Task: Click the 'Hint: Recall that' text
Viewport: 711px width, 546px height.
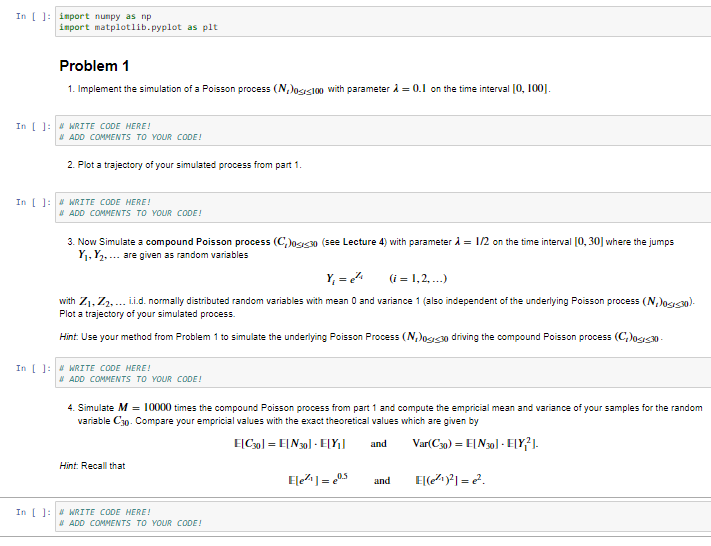Action: [x=92, y=466]
